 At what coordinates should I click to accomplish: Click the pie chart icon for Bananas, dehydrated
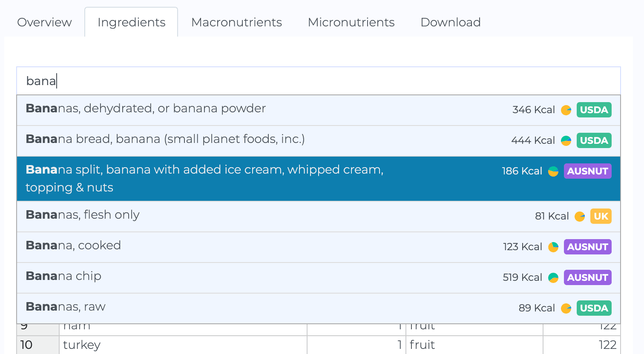click(566, 110)
